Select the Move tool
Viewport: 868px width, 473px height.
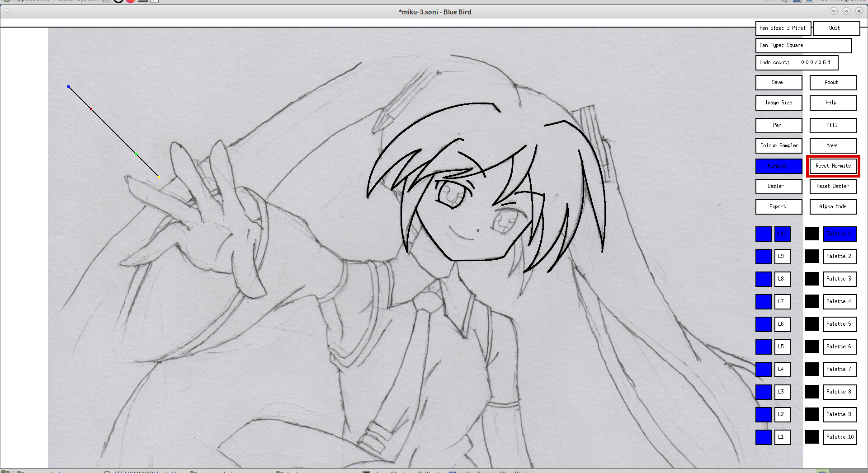833,145
